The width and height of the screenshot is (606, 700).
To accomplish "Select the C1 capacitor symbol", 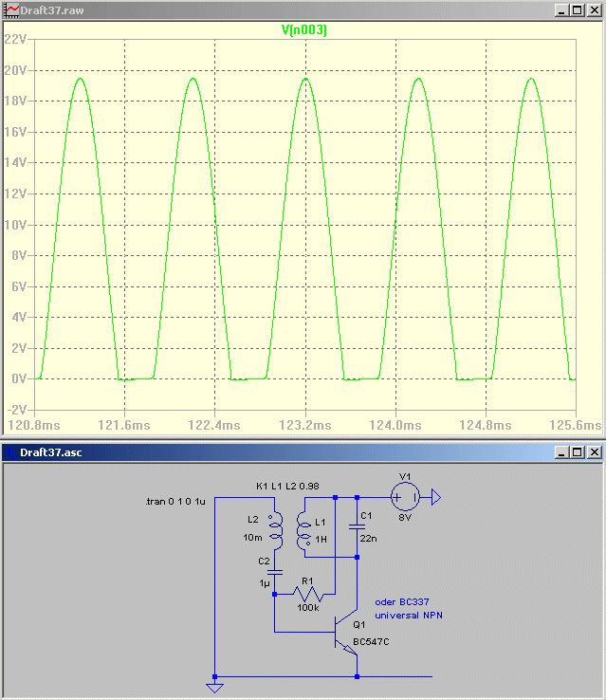I will tap(357, 526).
